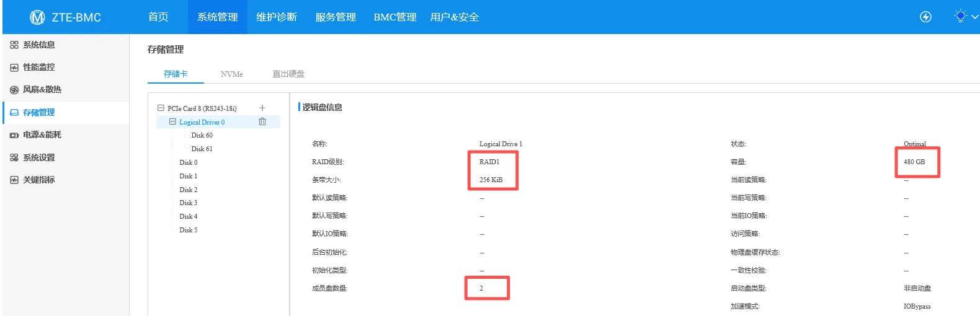Click the member disk count 2
The image size is (980, 316).
coord(481,288)
